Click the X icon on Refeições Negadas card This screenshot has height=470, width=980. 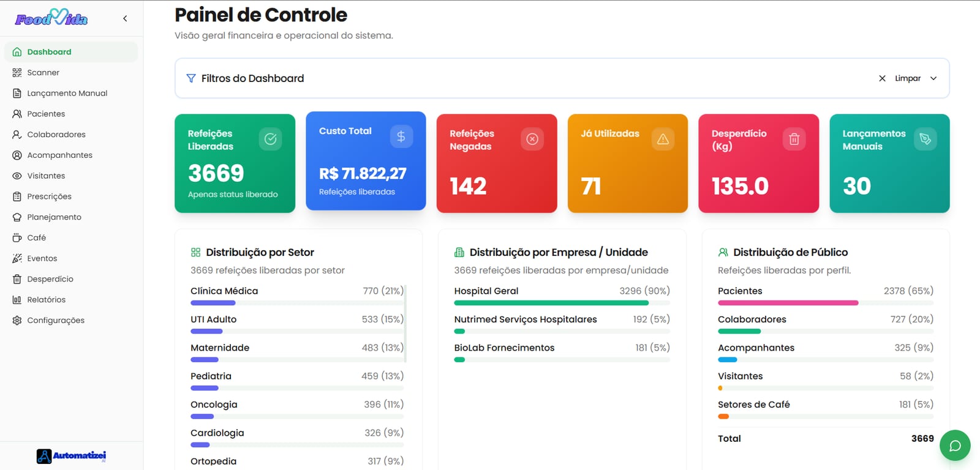[532, 139]
